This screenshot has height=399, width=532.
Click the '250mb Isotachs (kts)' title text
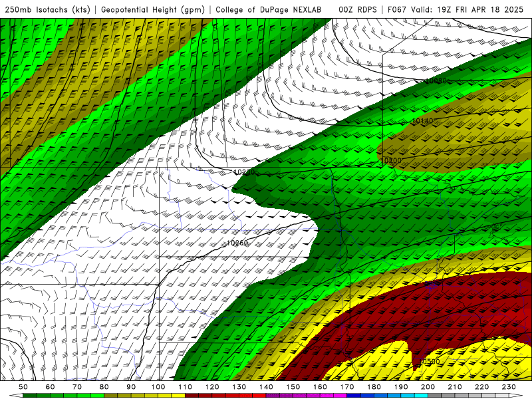(x=47, y=9)
